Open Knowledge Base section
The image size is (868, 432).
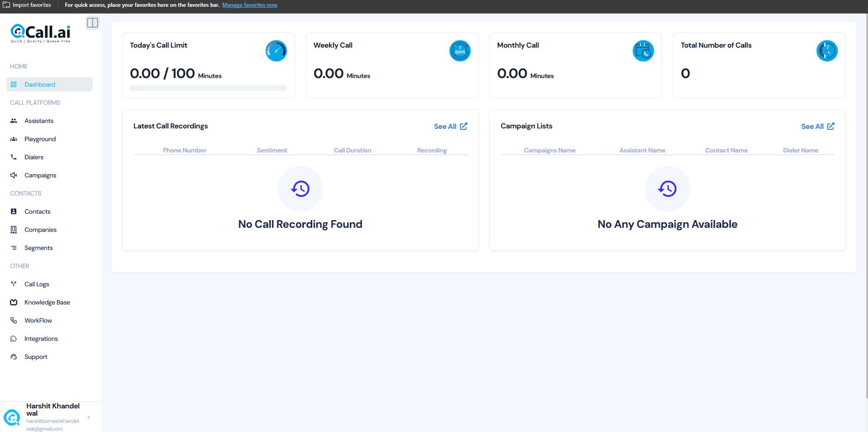pyautogui.click(x=47, y=302)
